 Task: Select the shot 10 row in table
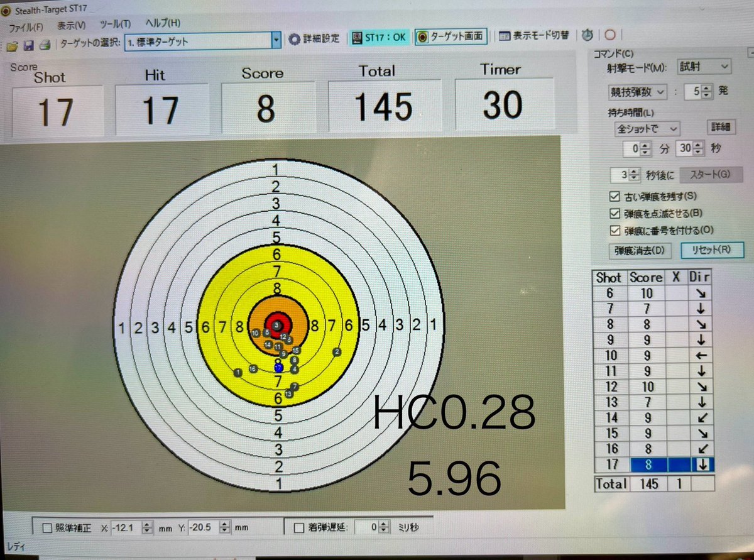(653, 356)
